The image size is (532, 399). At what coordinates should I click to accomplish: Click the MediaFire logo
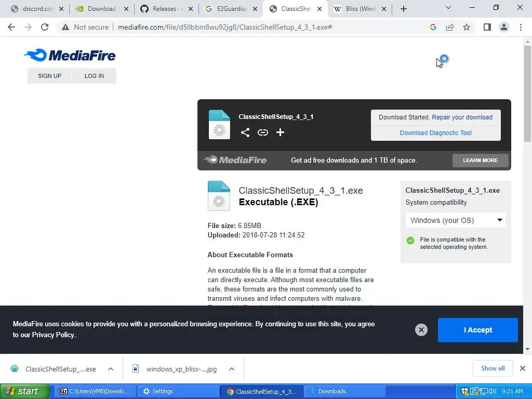[x=70, y=55]
